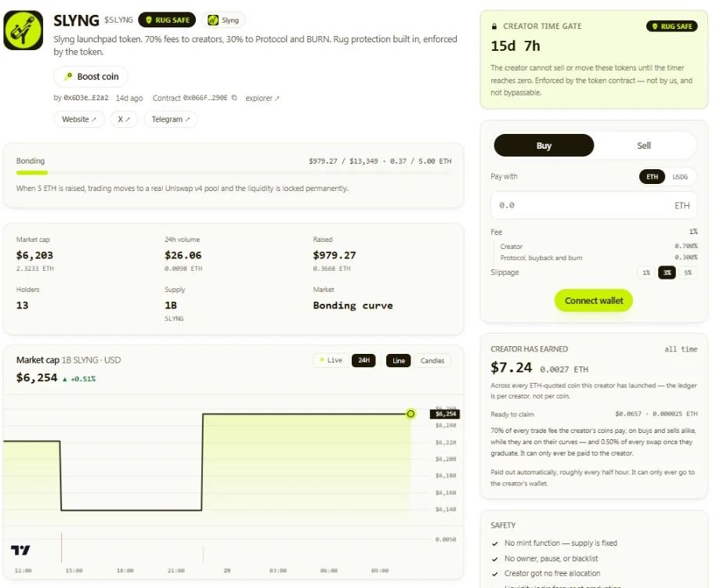Click the 24h volume value '$26.06'
The width and height of the screenshot is (716, 588).
(183, 255)
